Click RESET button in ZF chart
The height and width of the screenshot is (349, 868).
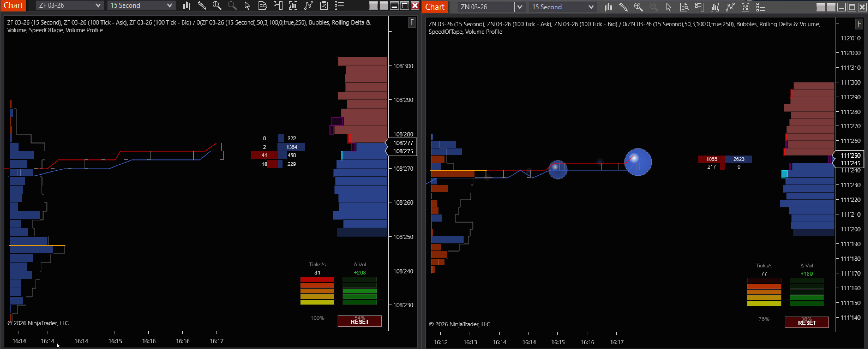click(x=359, y=321)
